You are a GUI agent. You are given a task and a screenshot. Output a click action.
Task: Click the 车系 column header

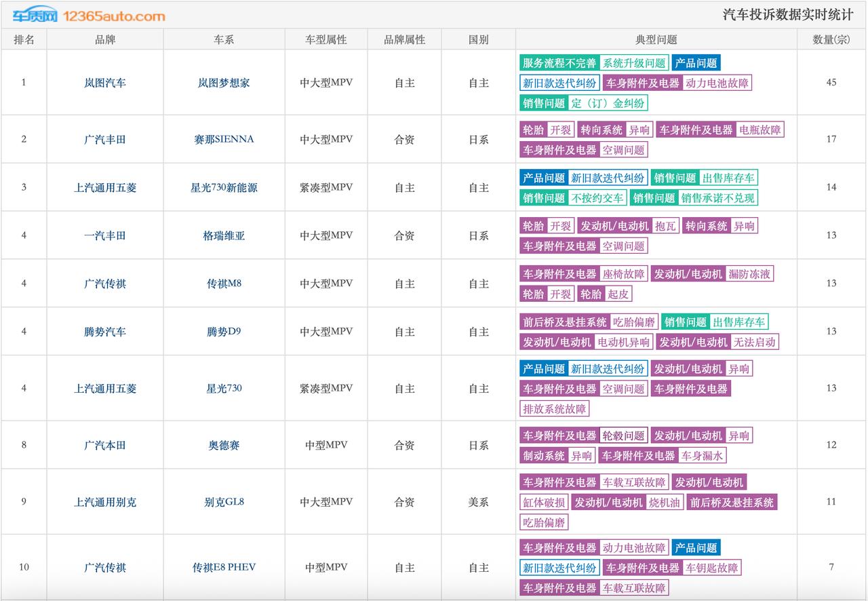(224, 39)
